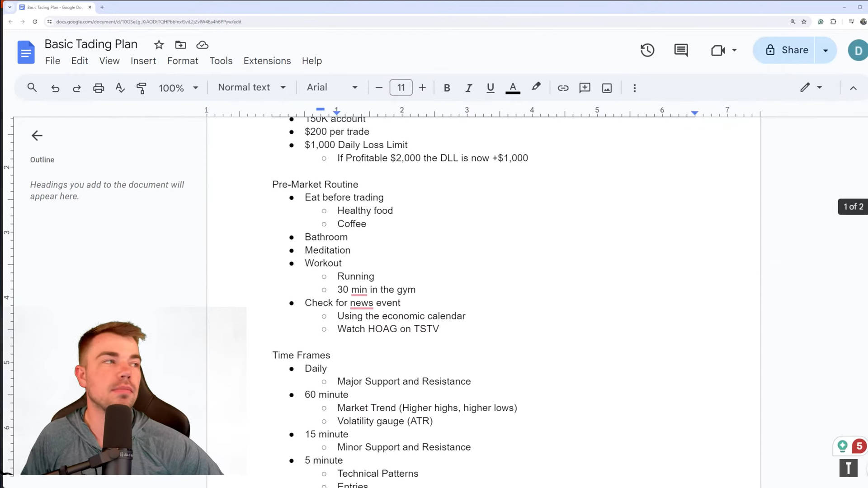Expand the video call options arrow
Viewport: 868px width, 488px height.
[734, 50]
